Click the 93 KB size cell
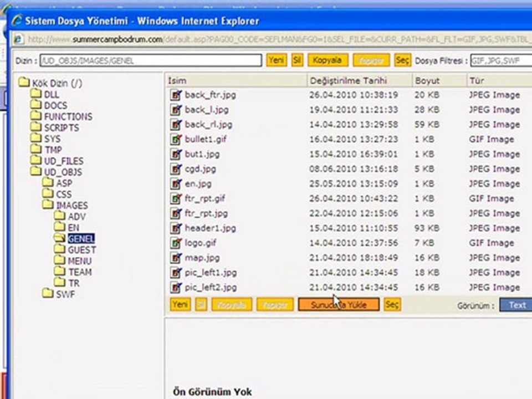 click(427, 228)
